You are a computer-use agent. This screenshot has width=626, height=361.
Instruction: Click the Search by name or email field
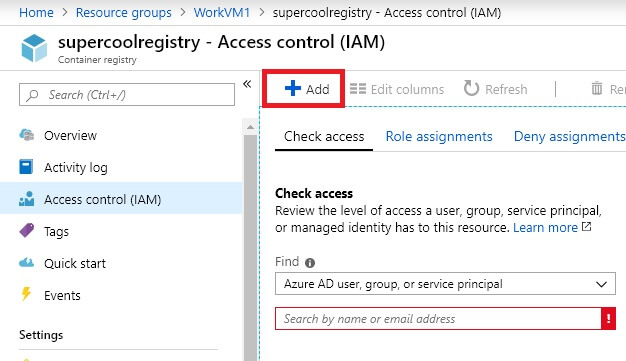pyautogui.click(x=438, y=319)
